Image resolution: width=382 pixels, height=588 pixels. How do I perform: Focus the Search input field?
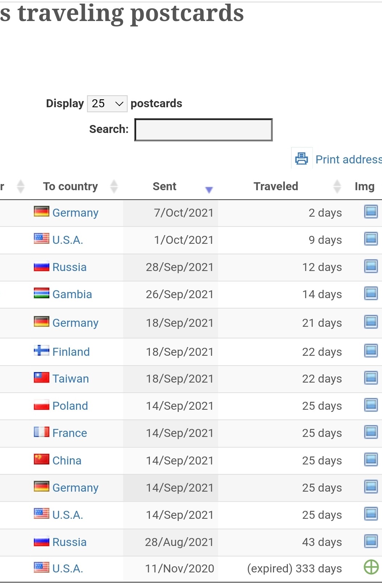coord(203,130)
